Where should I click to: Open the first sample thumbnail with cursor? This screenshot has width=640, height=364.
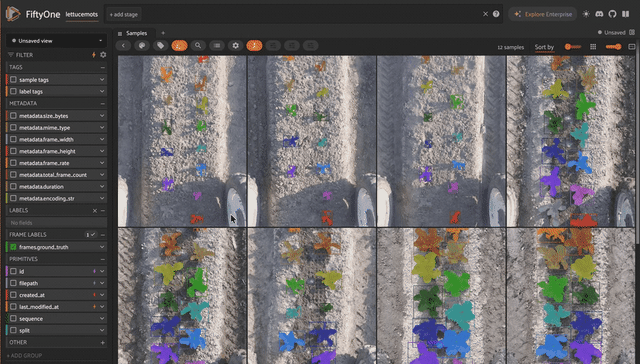coord(182,141)
